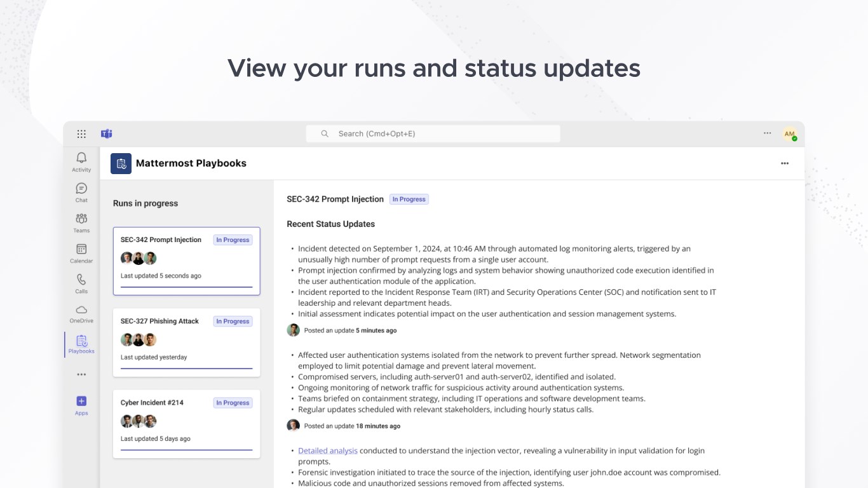This screenshot has width=868, height=488.
Task: Click avatar beside '5 minutes ago' update
Action: tap(293, 330)
